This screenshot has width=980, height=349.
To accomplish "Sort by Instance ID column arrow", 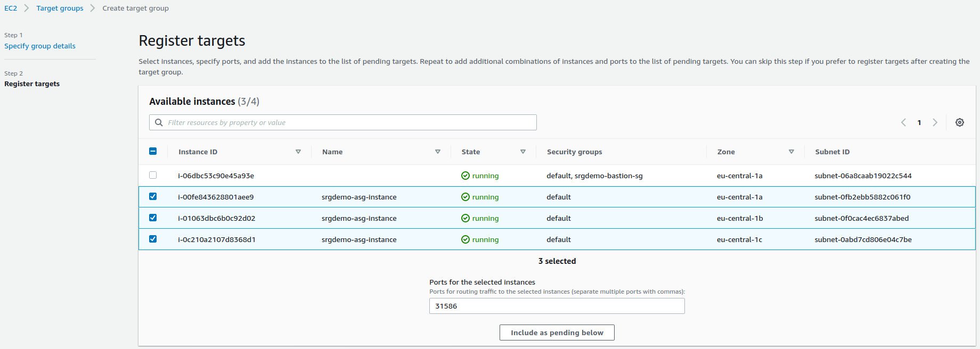I will coord(298,152).
